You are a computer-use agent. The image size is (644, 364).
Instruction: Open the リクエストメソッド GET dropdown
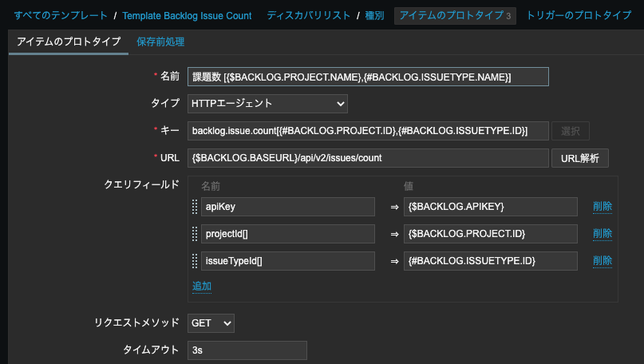pos(211,323)
